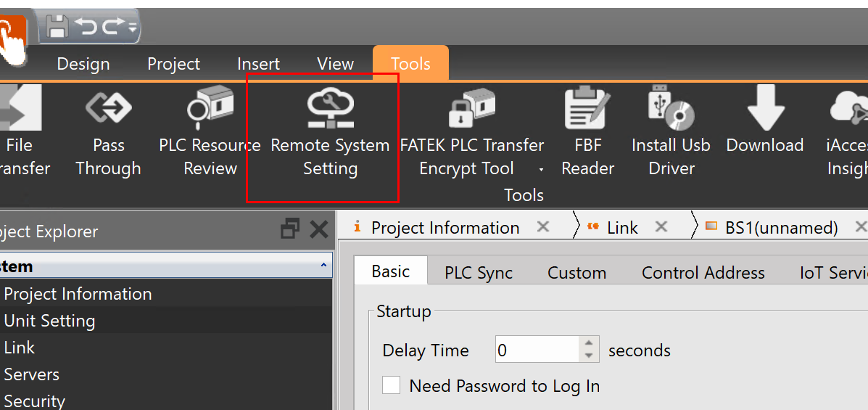This screenshot has width=868, height=410.
Task: Click the Delay Time seconds input field
Action: 537,350
